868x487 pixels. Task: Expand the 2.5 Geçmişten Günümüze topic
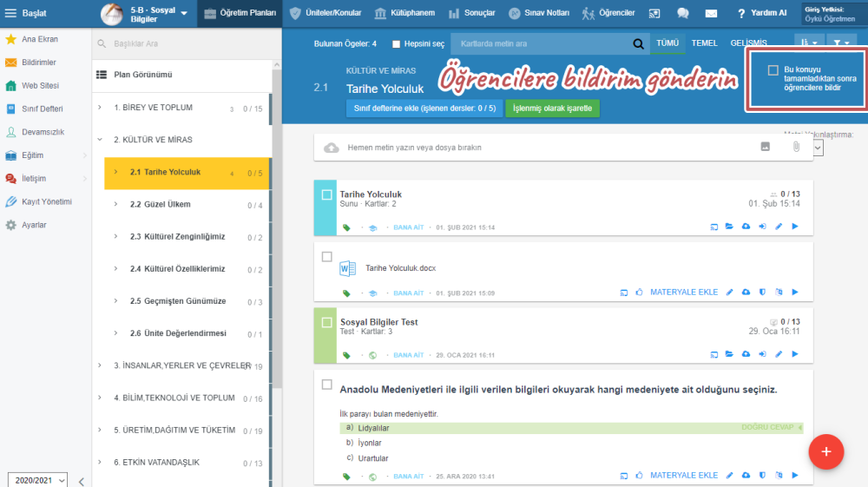click(x=115, y=301)
